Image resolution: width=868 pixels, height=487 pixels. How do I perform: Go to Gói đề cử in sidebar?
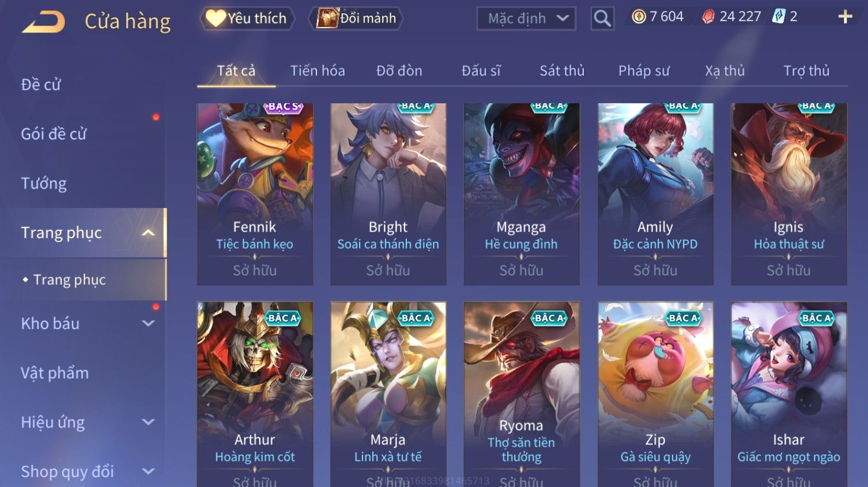pyautogui.click(x=54, y=134)
